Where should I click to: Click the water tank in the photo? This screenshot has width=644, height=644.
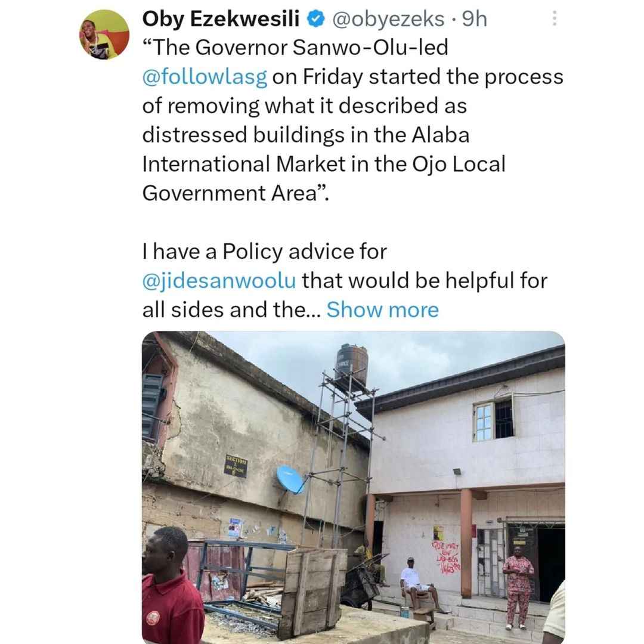(352, 364)
